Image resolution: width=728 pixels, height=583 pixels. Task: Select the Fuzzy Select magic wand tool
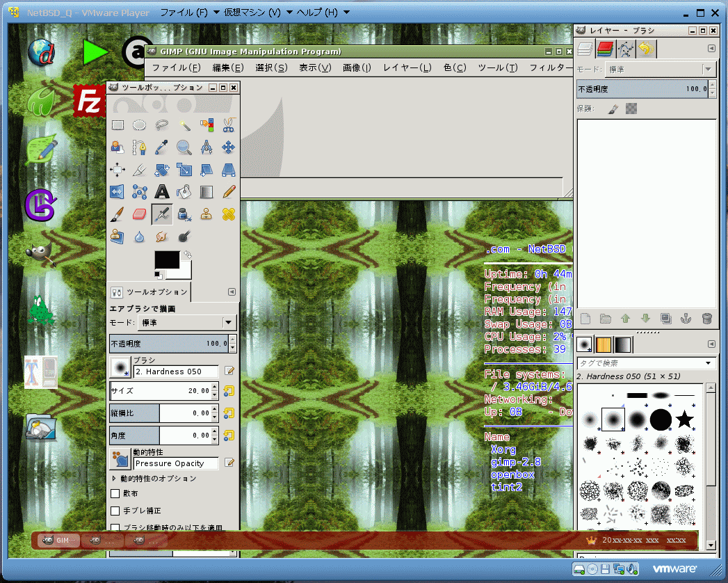[184, 125]
